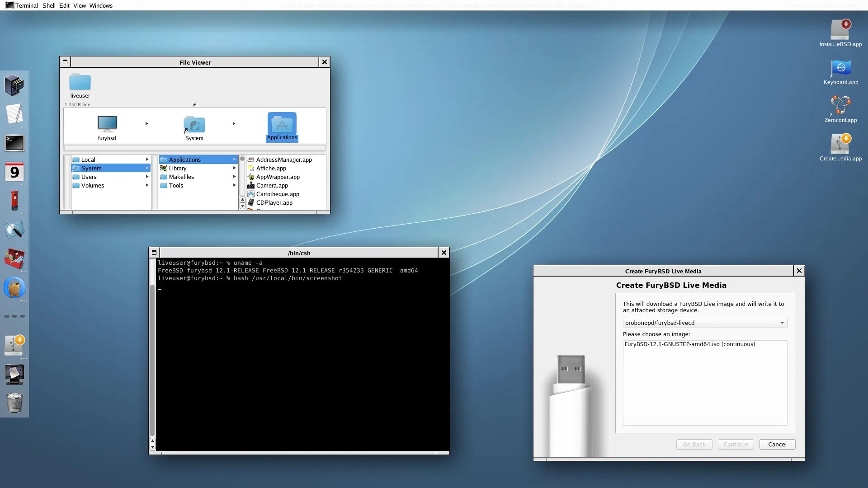Open the monitor screenshot dock icon

click(14, 374)
